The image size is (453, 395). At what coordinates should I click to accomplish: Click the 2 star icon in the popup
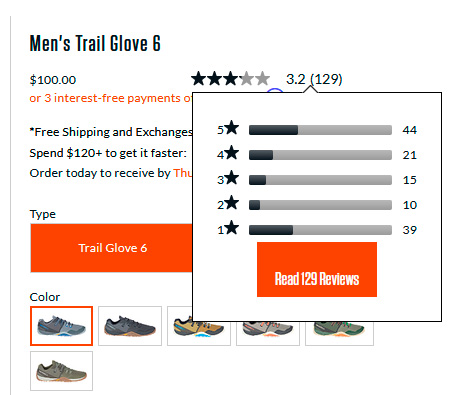pyautogui.click(x=231, y=203)
